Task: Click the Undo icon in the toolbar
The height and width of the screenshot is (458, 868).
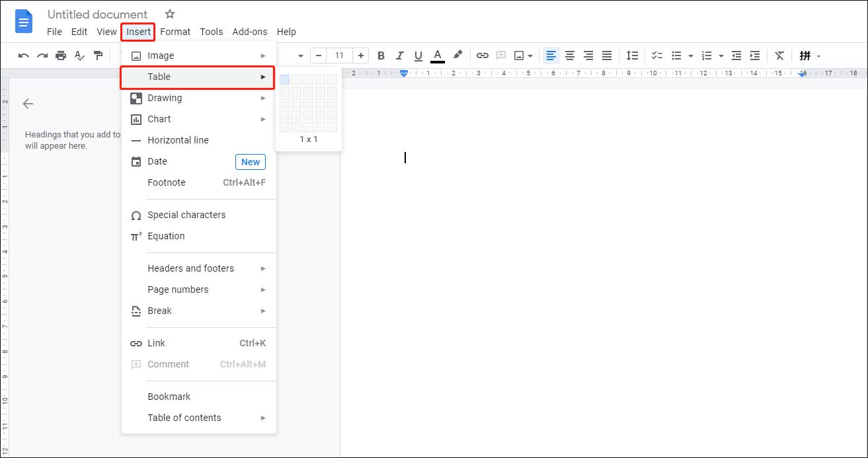Action: click(23, 56)
